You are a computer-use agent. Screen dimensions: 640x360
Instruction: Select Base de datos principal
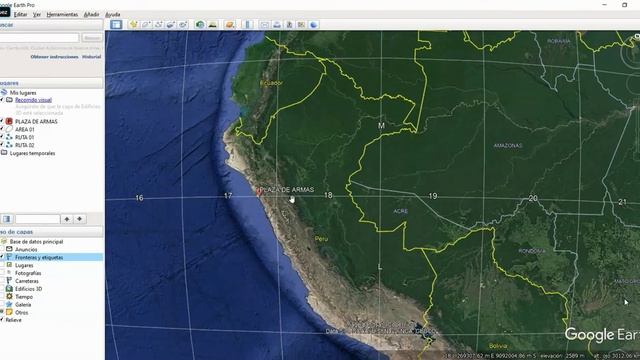click(x=36, y=241)
